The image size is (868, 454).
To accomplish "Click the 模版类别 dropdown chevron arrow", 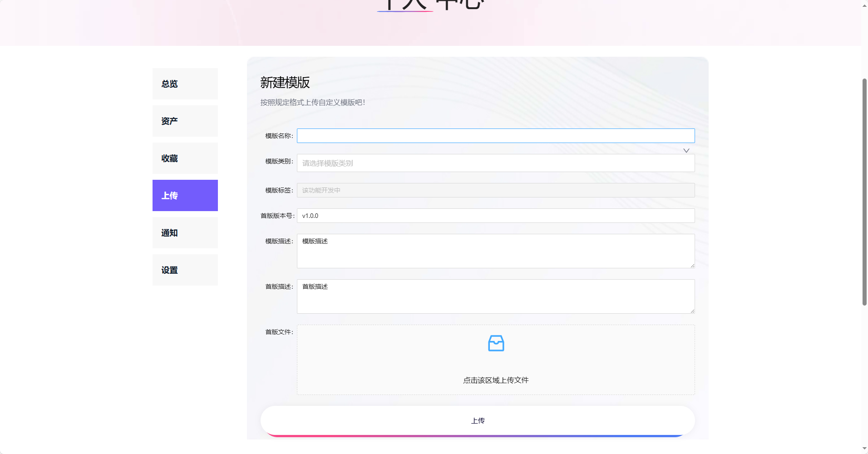I will [686, 151].
